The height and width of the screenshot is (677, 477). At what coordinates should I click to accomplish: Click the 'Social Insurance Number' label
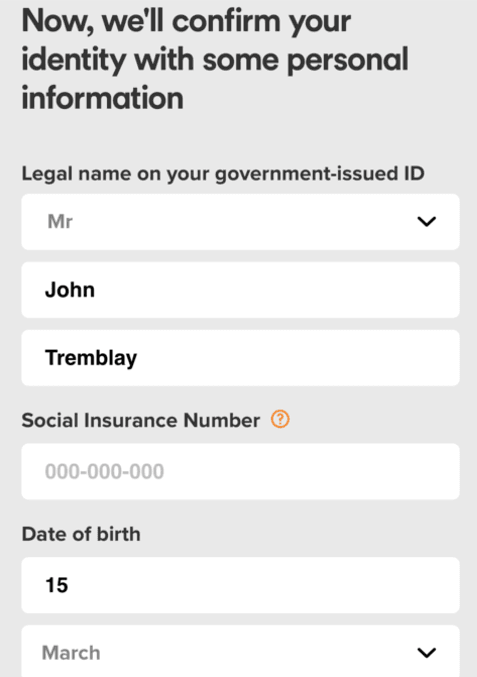[141, 420]
